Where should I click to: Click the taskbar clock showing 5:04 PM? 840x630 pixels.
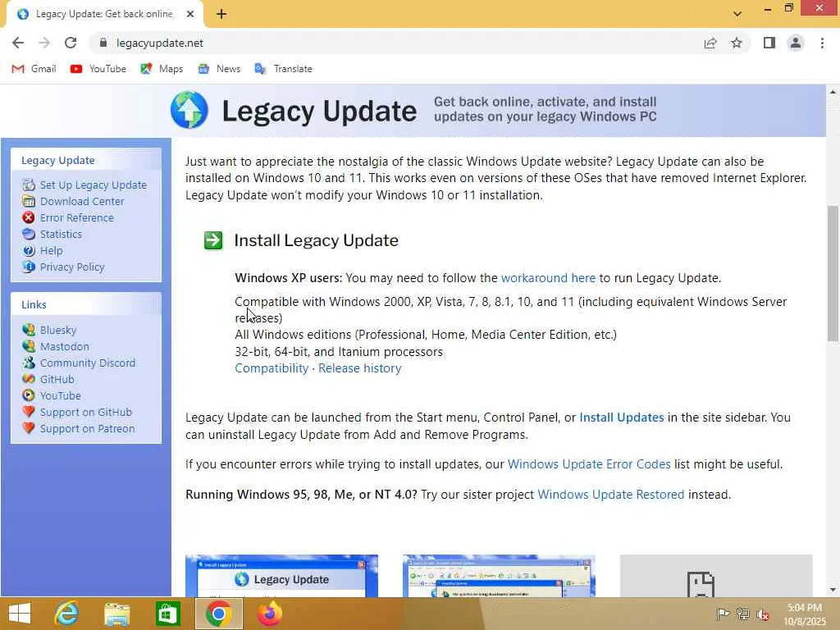pyautogui.click(x=805, y=614)
